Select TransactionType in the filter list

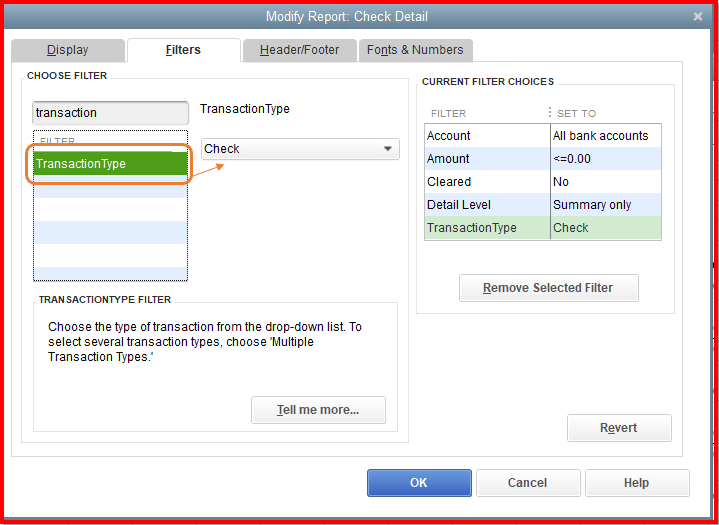point(111,164)
